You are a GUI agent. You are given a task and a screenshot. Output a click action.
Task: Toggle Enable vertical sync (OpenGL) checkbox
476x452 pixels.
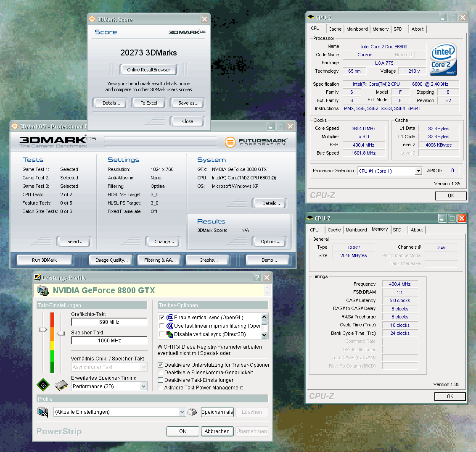pos(162,317)
